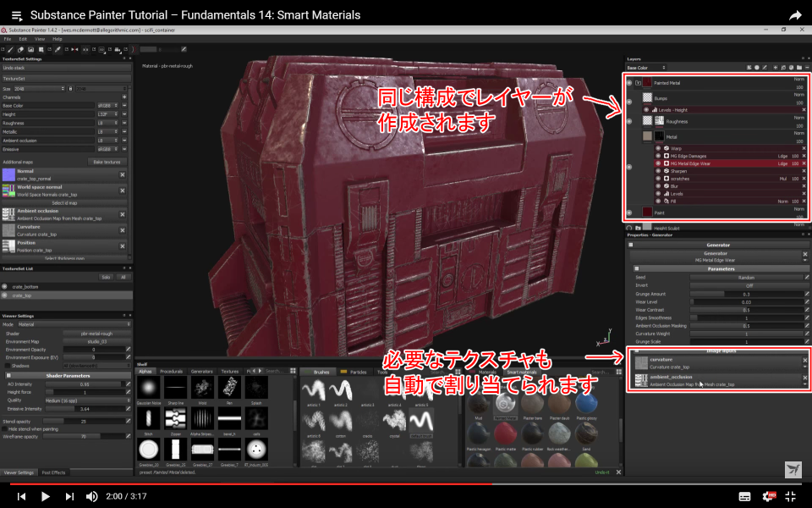Delete the Warp effect
Image resolution: width=812 pixels, height=508 pixels.
[804, 148]
